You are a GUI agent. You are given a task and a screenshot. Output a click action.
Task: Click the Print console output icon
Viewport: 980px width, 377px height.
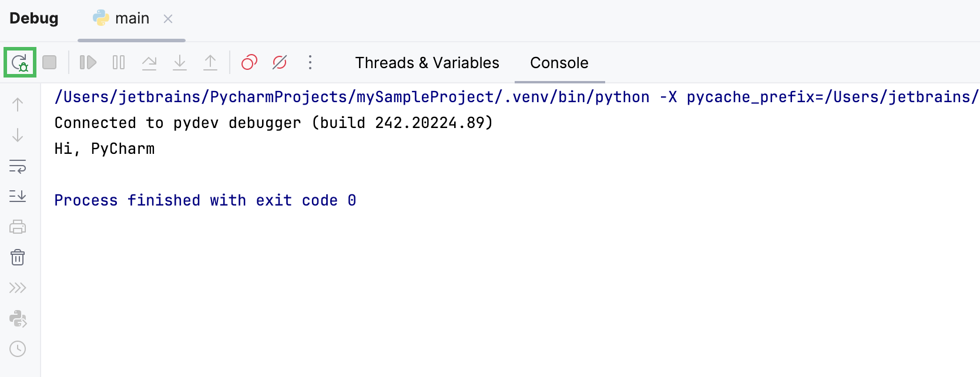18,227
